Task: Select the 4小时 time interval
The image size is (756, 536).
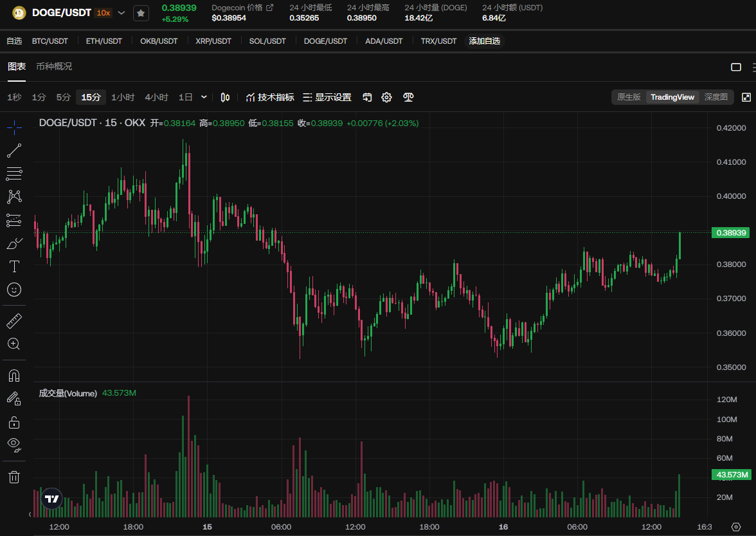Action: point(156,97)
